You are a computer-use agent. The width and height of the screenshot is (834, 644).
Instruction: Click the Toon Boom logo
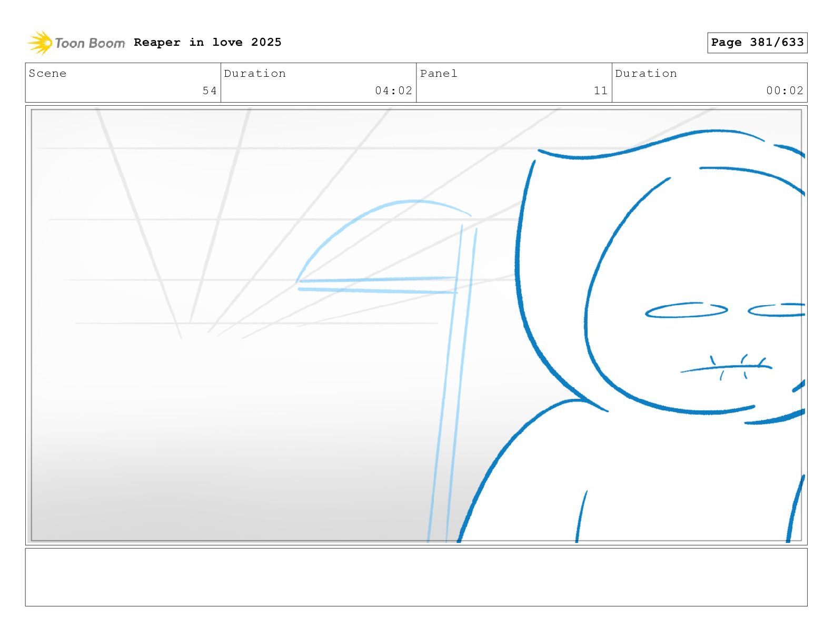coord(76,43)
